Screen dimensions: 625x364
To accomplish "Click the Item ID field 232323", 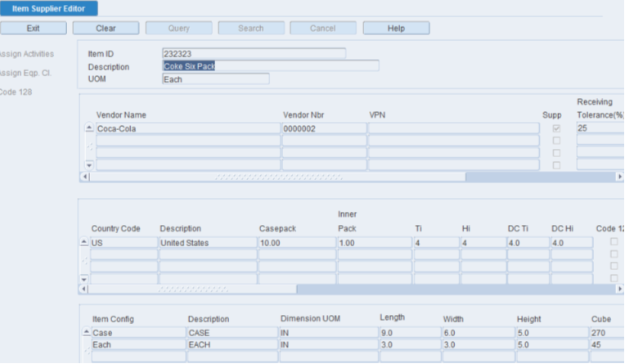I will pos(254,54).
